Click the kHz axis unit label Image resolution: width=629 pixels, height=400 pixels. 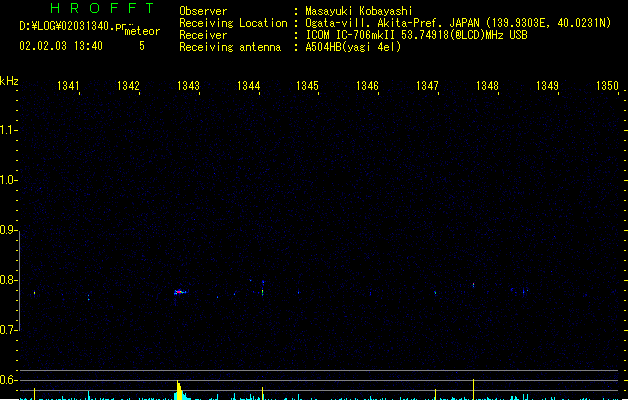coord(9,81)
